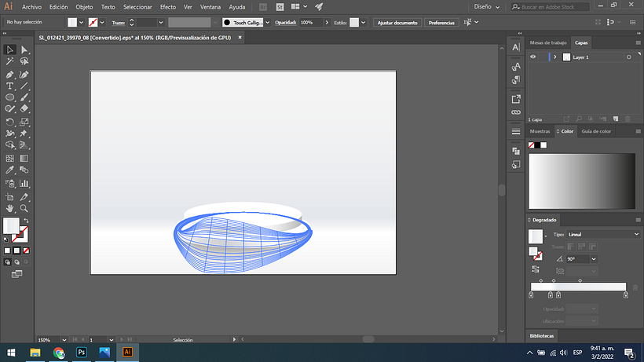Viewport: 644px width, 362px height.
Task: Click the Ajustar documento button
Action: (397, 23)
